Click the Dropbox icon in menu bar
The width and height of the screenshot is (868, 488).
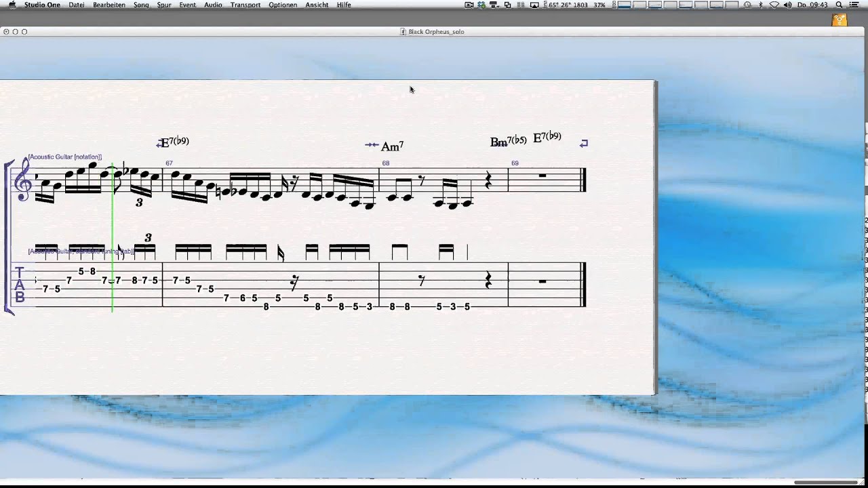pyautogui.click(x=481, y=5)
